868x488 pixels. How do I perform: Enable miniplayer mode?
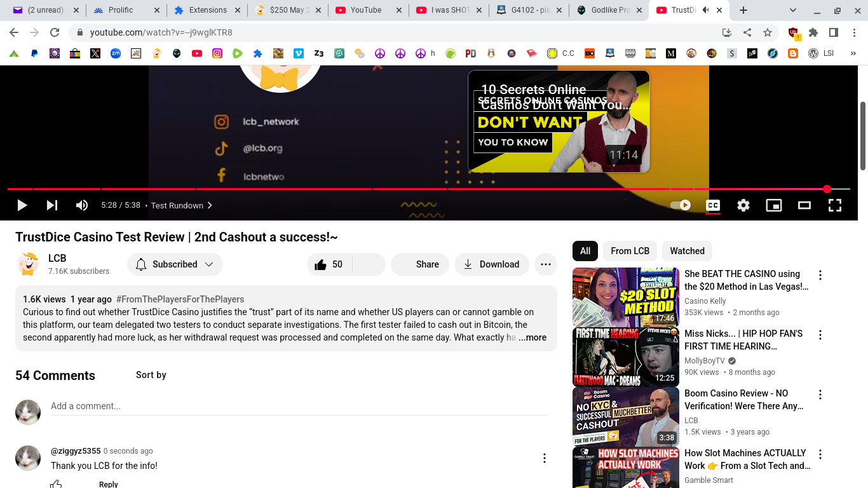[774, 205]
